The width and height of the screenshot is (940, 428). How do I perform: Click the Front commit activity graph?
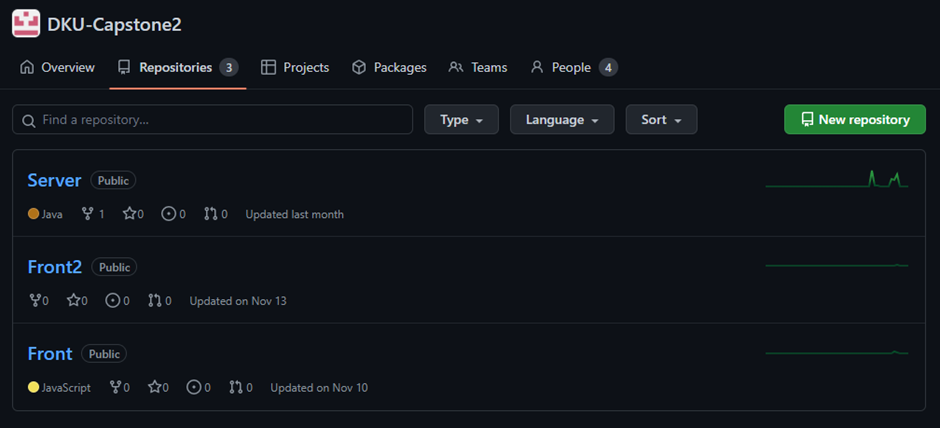click(x=837, y=352)
